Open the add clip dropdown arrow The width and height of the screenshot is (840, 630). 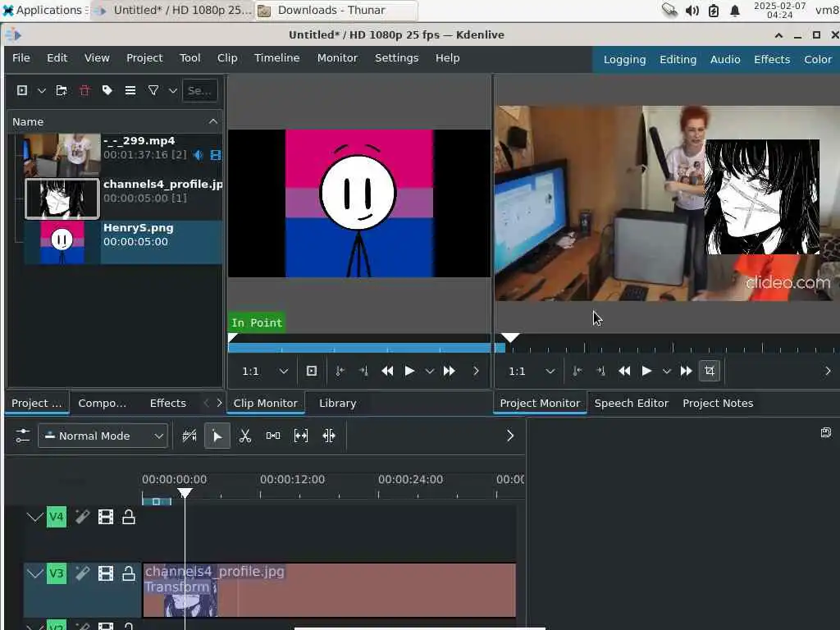(41, 90)
